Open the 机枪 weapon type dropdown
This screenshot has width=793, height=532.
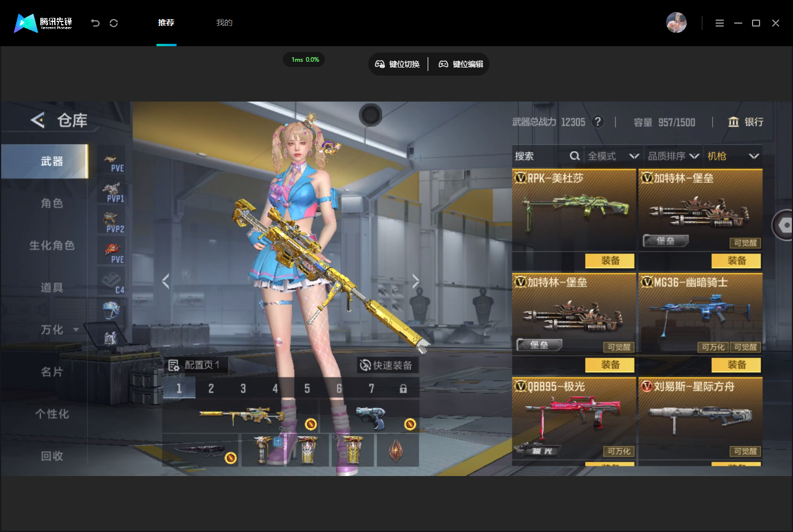[x=733, y=156]
